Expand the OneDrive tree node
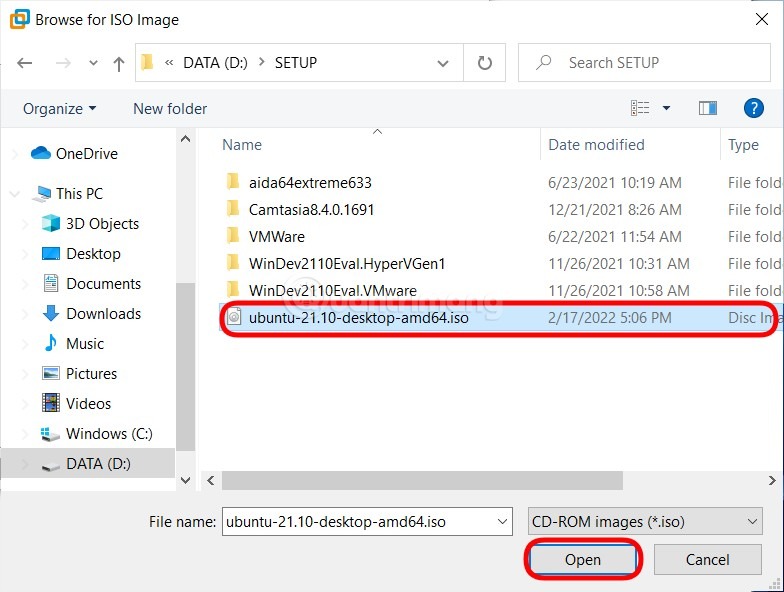Screen dimensions: 784x592 coord(16,154)
